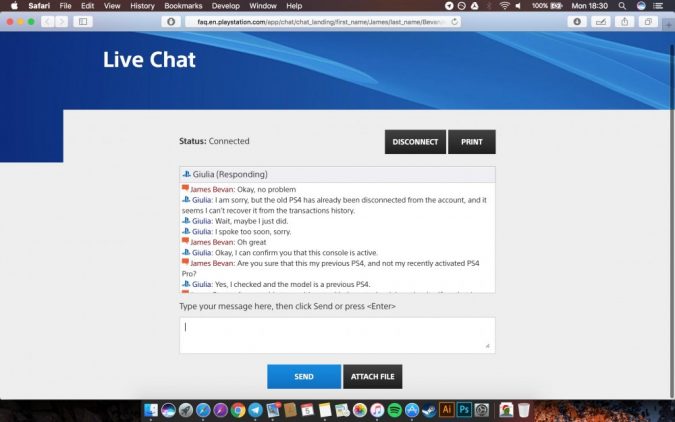Click the ATTACH FILE button
Viewport: 675px width, 422px height.
click(372, 377)
